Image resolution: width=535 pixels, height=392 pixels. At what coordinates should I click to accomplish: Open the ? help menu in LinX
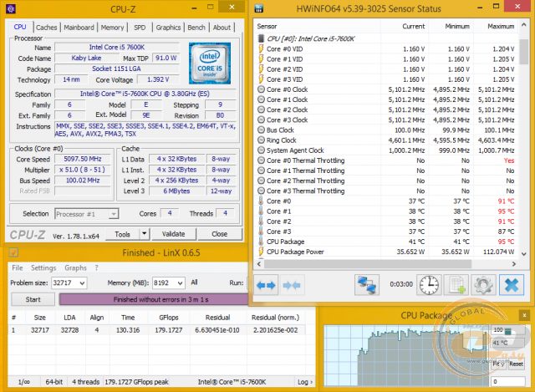pyautogui.click(x=97, y=267)
